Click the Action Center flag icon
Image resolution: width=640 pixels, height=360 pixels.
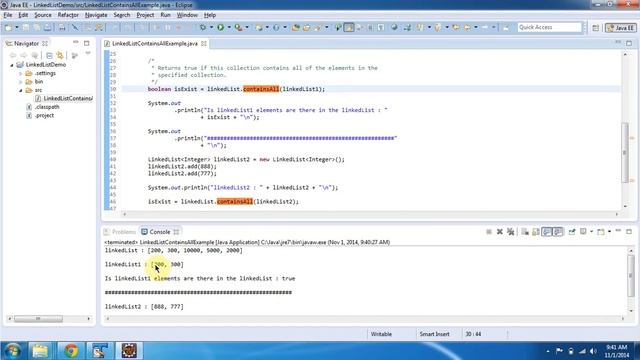[x=559, y=351]
